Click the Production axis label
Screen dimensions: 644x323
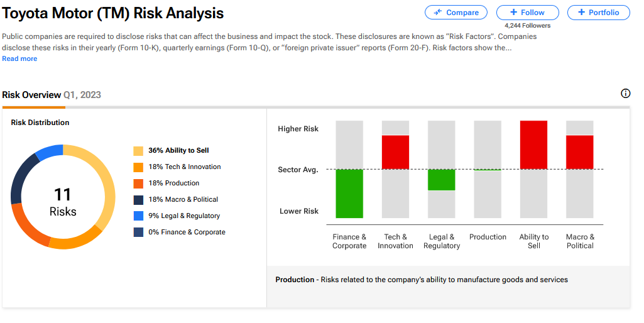[x=488, y=238]
